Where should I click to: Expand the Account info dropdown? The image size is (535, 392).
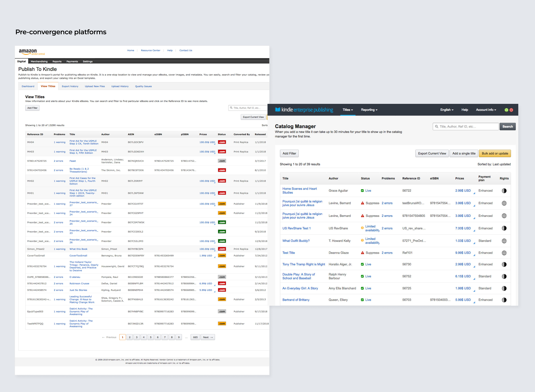tap(486, 110)
